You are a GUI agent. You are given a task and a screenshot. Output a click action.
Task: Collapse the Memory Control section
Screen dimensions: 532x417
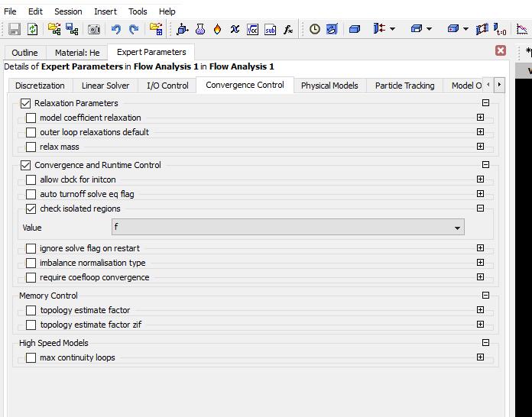pyautogui.click(x=485, y=296)
